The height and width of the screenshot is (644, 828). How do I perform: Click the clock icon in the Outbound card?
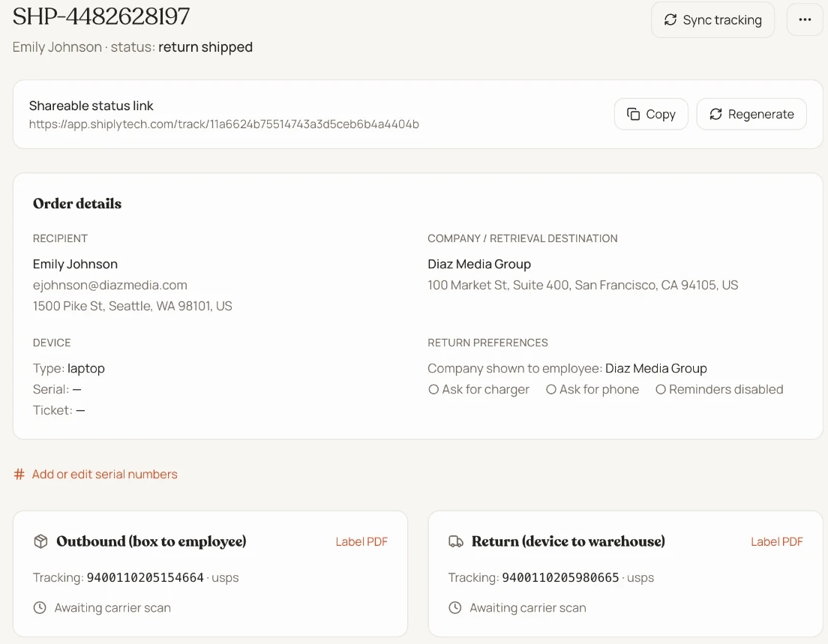[x=40, y=607]
